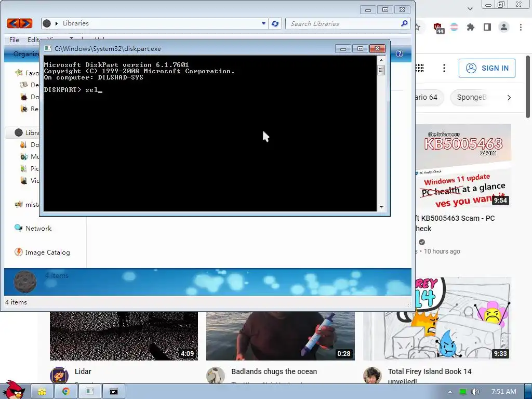Open the Edit menu in Libraries window

click(x=34, y=39)
